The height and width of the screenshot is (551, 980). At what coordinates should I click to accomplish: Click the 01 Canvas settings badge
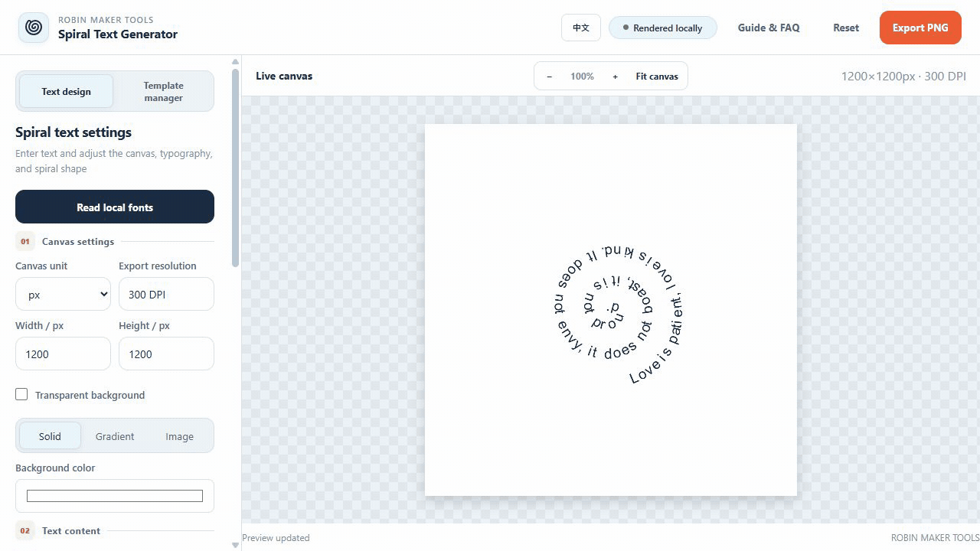(25, 241)
